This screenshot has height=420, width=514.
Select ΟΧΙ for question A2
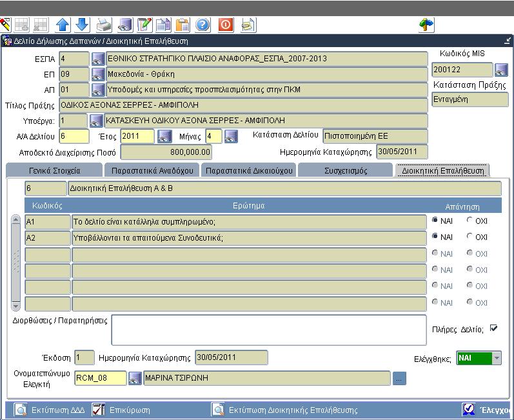point(470,236)
